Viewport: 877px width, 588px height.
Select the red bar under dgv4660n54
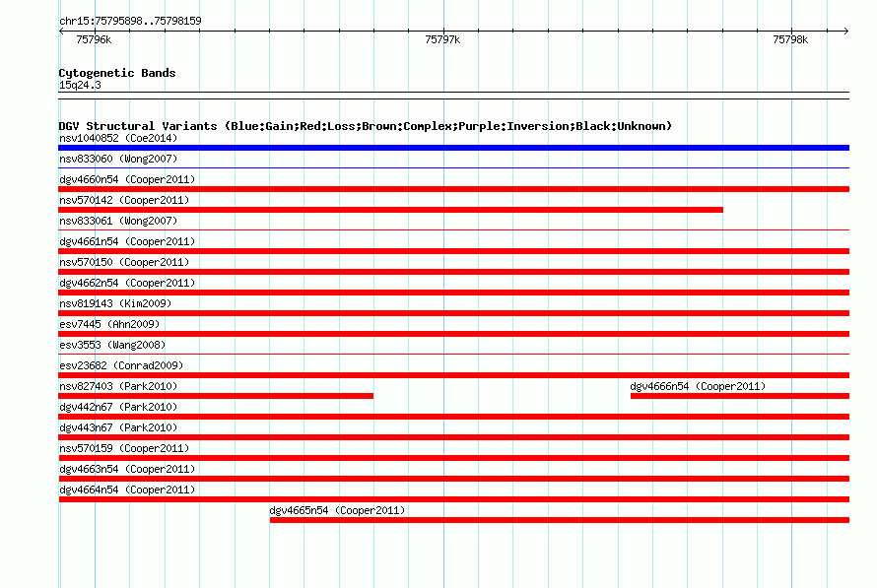click(453, 189)
